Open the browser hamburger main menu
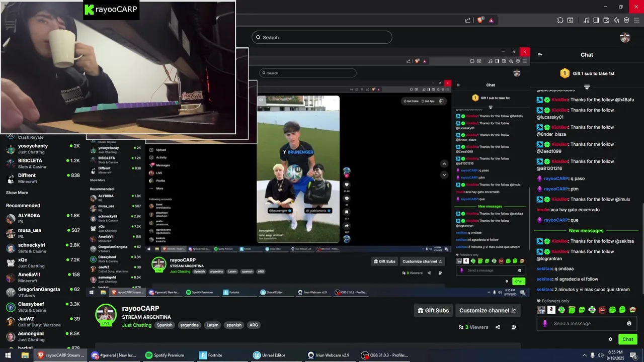 pos(637,20)
